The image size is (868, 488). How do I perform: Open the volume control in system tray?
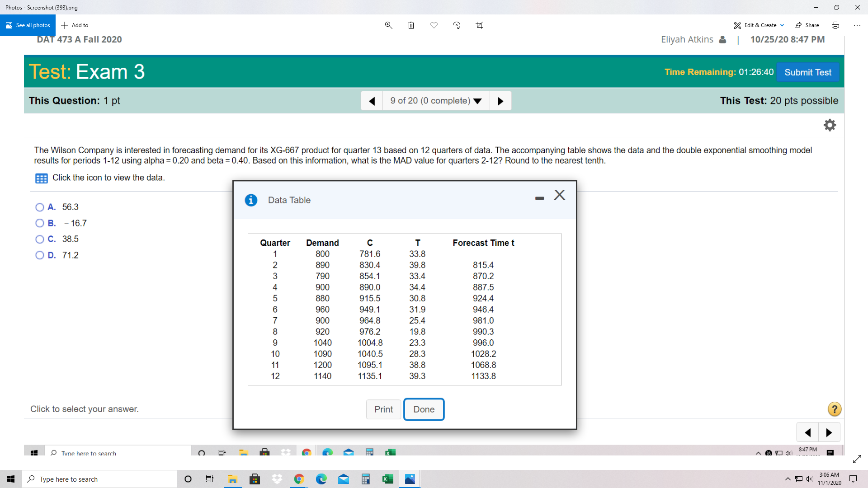tap(809, 479)
